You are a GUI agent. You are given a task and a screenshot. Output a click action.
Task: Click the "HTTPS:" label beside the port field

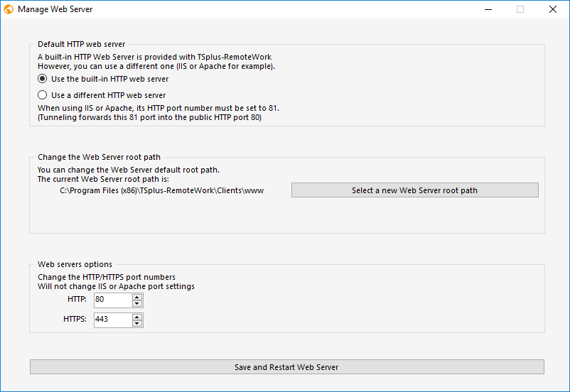pyautogui.click(x=75, y=320)
